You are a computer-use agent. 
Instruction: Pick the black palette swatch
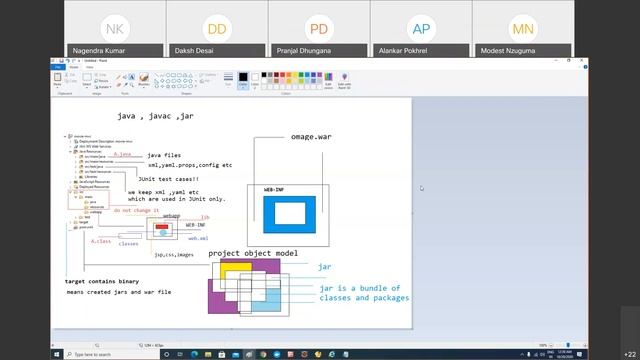coord(264,75)
